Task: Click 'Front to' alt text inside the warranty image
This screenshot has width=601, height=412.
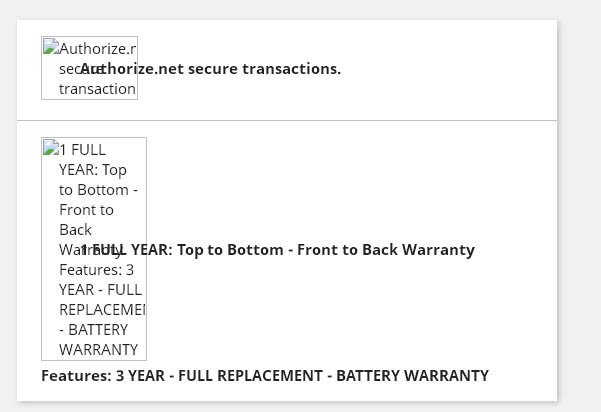Action: point(86,210)
